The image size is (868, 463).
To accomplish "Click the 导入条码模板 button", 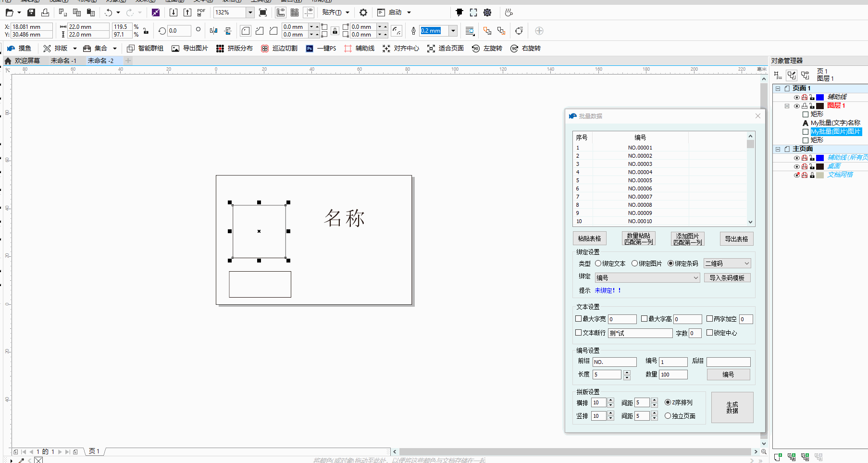I will pyautogui.click(x=727, y=278).
